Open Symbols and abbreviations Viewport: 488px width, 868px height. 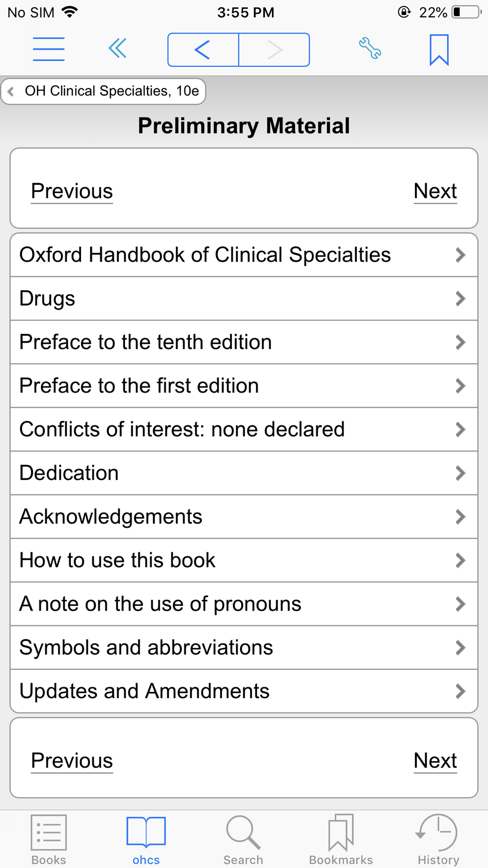(244, 647)
